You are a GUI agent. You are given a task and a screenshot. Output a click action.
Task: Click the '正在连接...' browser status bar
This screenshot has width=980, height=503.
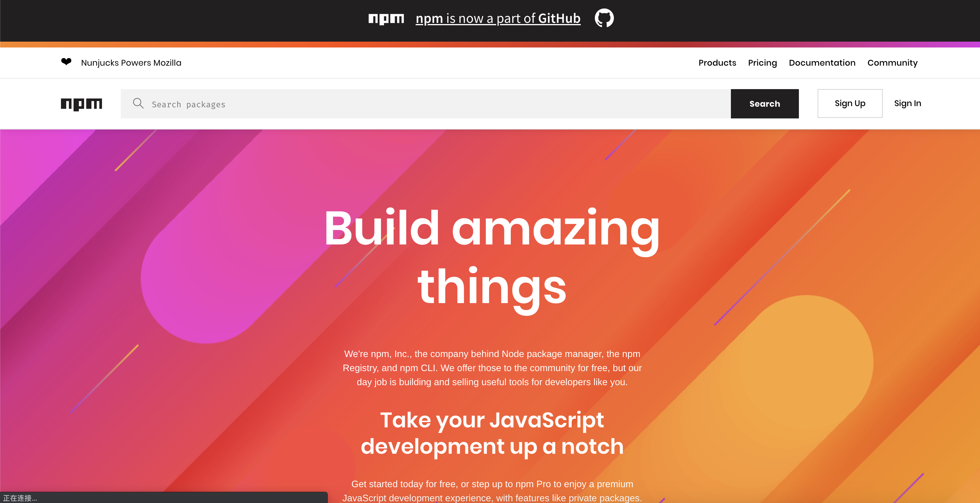pos(21,498)
